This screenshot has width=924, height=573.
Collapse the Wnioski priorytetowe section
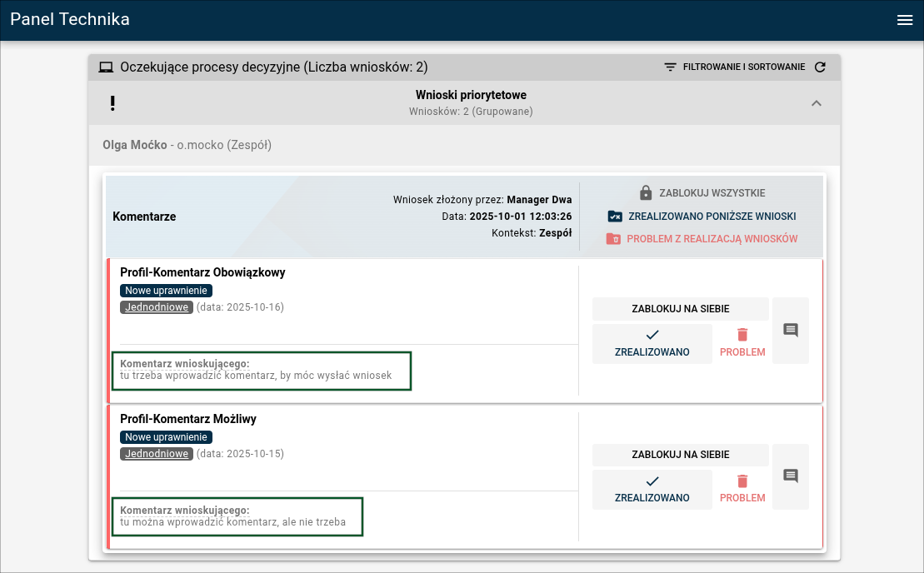(x=817, y=103)
